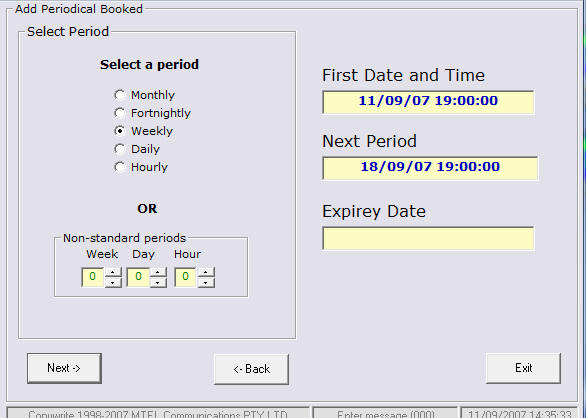586x418 pixels.
Task: Click the Day number field
Action: click(138, 277)
